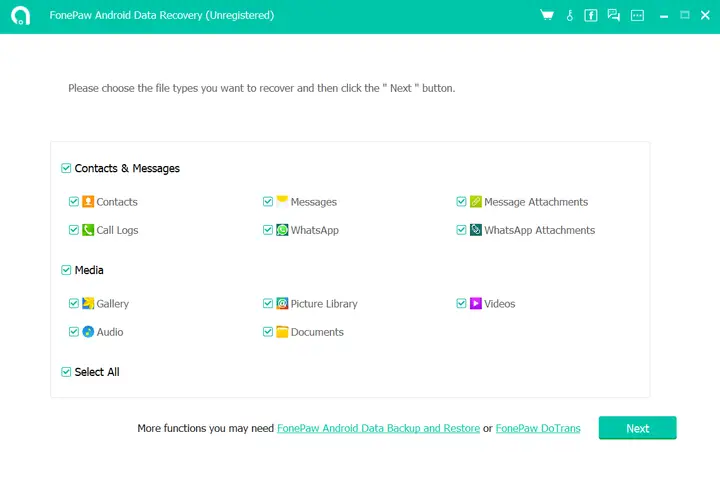Click the FonePaw logo icon

coord(20,16)
